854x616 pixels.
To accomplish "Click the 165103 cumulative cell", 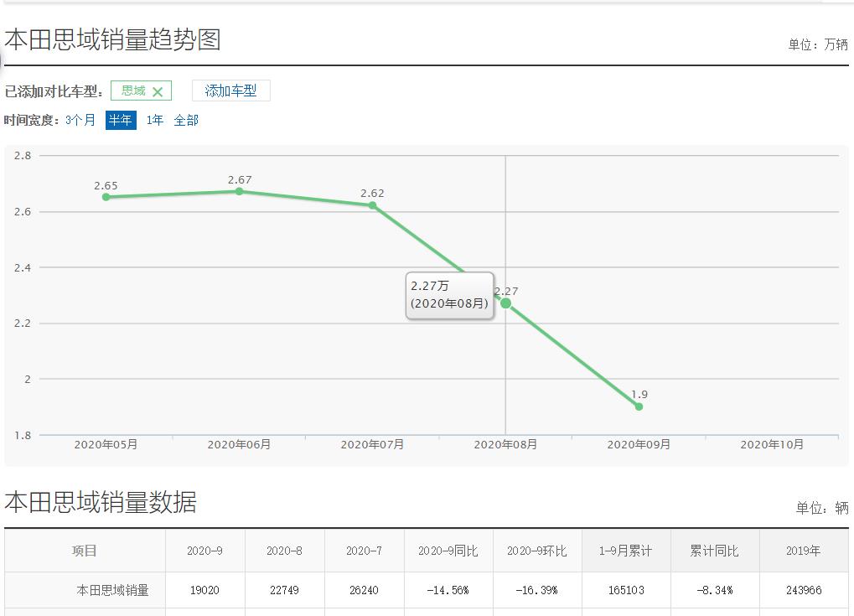I will 626,590.
